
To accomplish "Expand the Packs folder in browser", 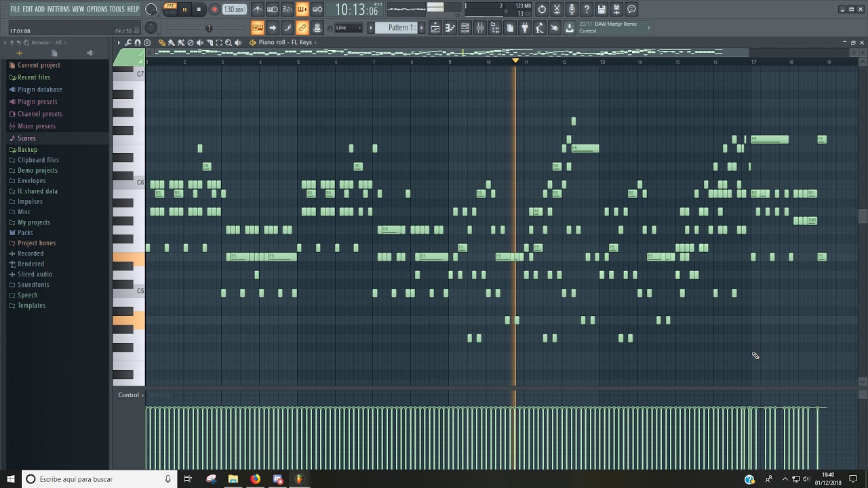I will [25, 232].
